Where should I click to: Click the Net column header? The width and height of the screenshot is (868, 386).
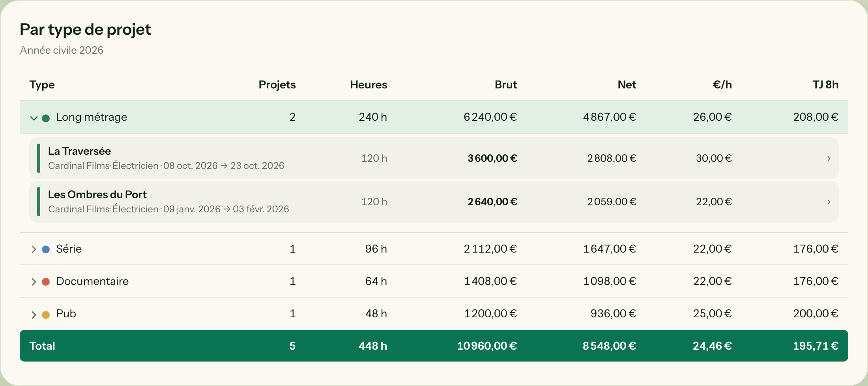[627, 85]
